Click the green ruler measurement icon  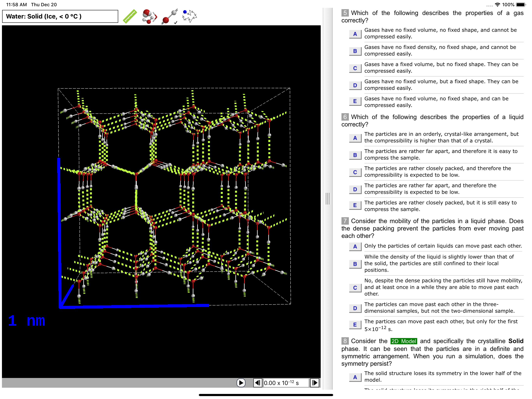[130, 16]
